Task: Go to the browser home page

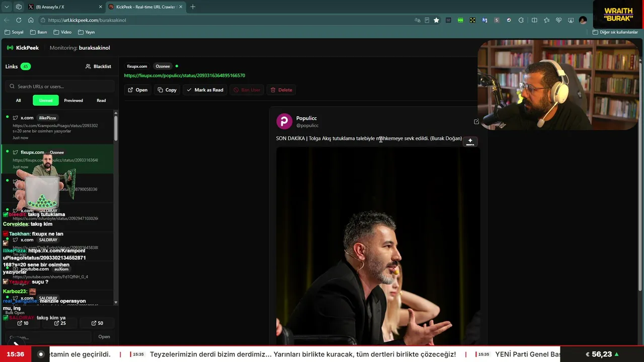Action: pyautogui.click(x=31, y=20)
